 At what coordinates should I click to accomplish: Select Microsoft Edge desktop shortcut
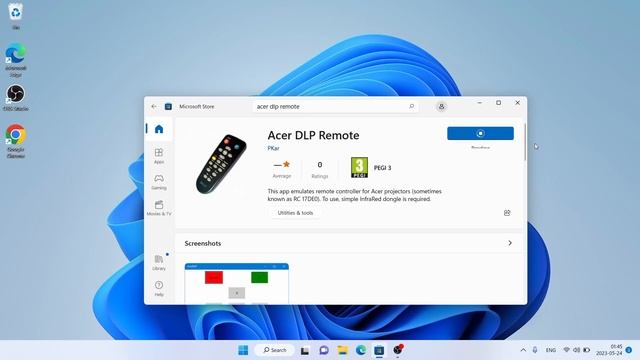pos(16,60)
